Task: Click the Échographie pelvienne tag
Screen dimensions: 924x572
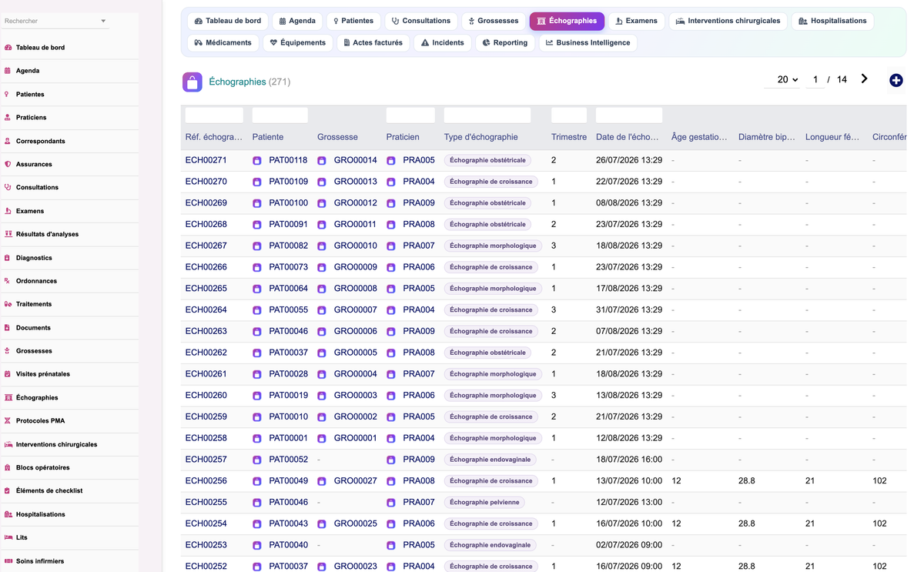Action: pyautogui.click(x=484, y=502)
